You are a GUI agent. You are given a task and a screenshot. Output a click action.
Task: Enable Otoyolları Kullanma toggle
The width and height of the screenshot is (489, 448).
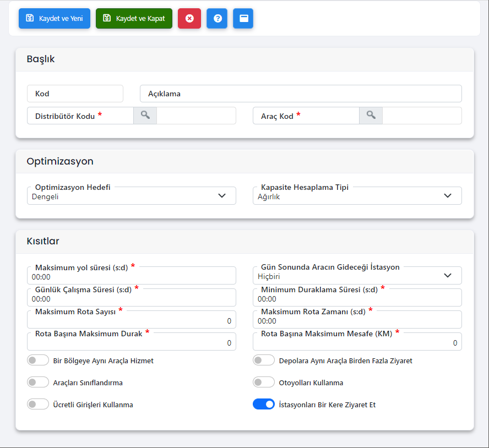[x=263, y=382]
